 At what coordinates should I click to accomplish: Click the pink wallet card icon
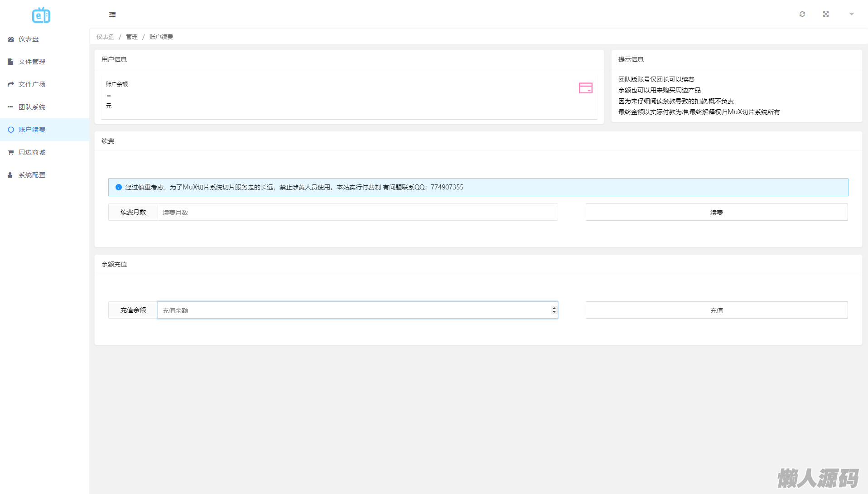[x=585, y=88]
